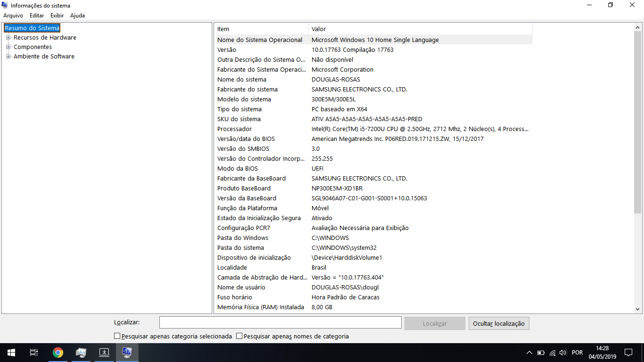Viewport: 644px width, 362px height.
Task: Select the Produto BaseBoard row
Action: point(373,188)
